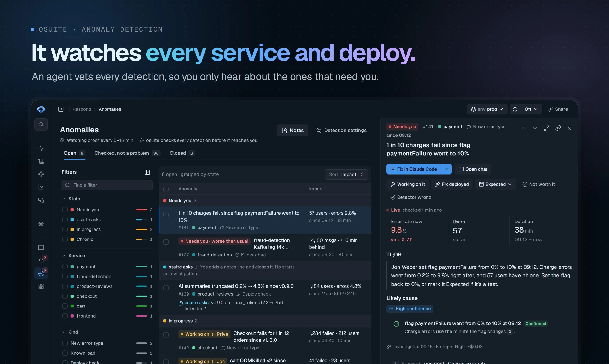The image size is (609, 364).
Task: Open the arrow next to Fix in Claude Code
Action: 446,169
